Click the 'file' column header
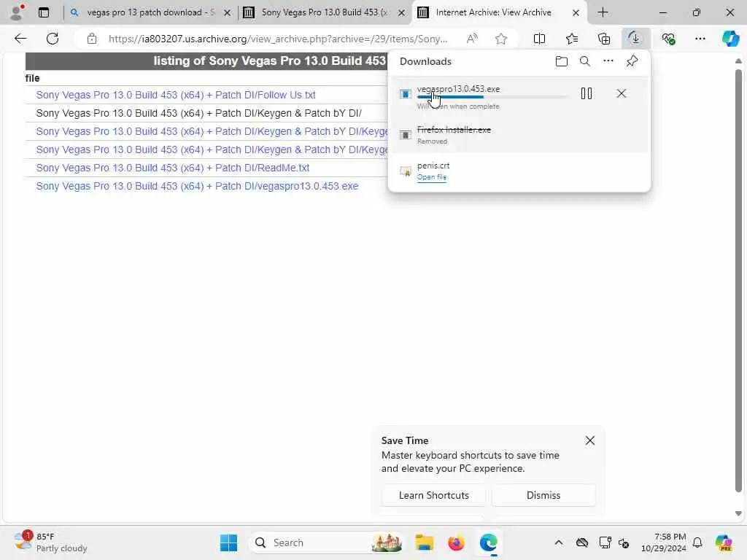 tap(32, 78)
